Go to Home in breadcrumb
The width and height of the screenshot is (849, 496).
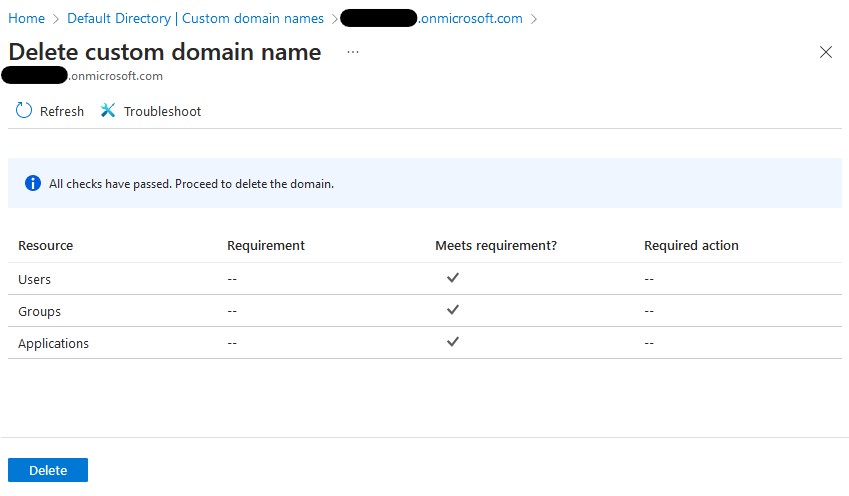click(26, 18)
